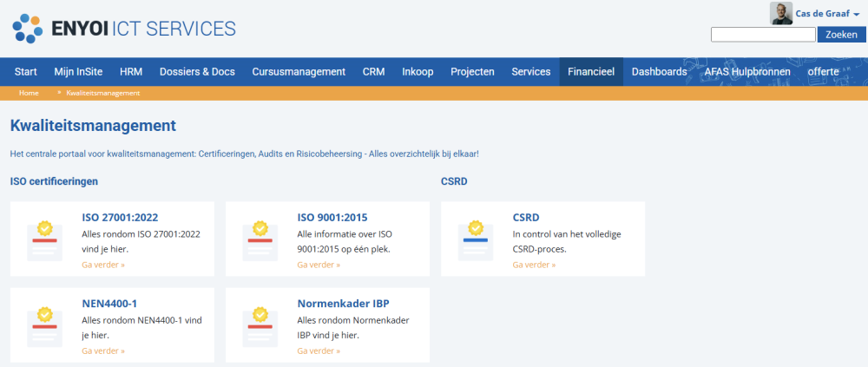Click the Enyoi ICT Services logo
868x367 pixels.
(x=124, y=29)
